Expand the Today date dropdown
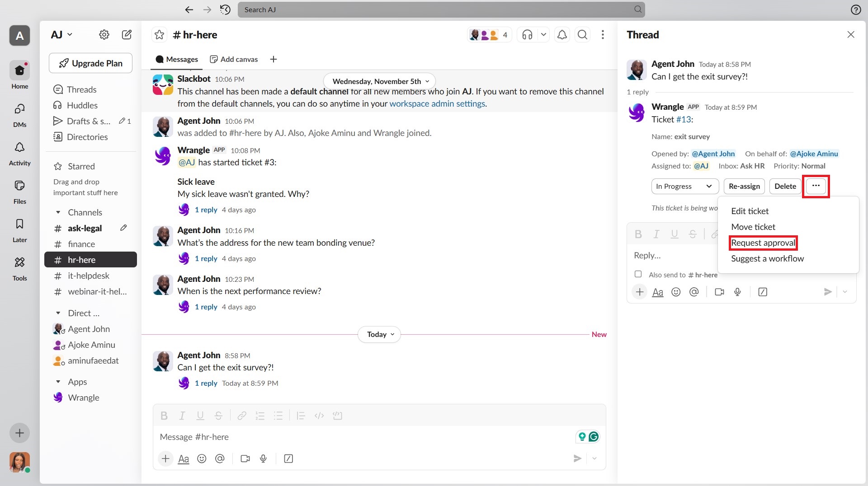This screenshot has width=868, height=486. tap(380, 335)
